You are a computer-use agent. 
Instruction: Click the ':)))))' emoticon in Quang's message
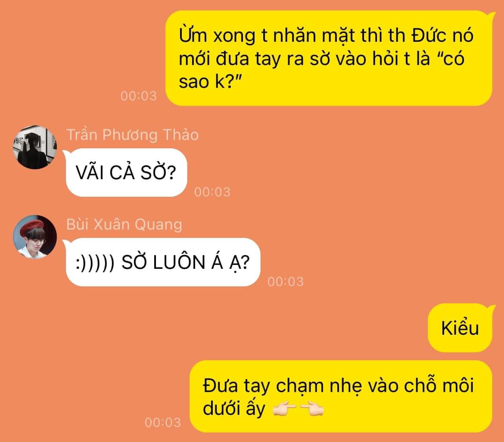click(x=95, y=263)
